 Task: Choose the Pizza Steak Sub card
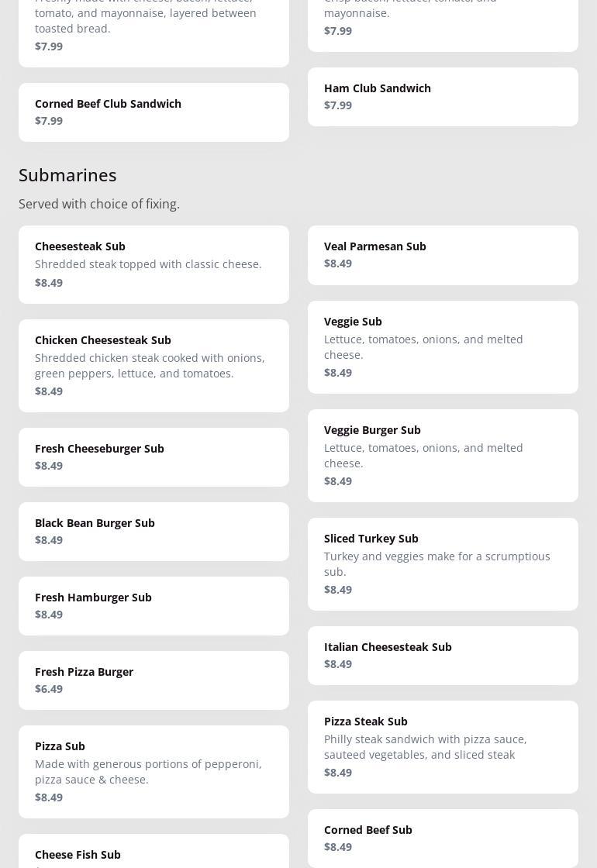click(443, 746)
